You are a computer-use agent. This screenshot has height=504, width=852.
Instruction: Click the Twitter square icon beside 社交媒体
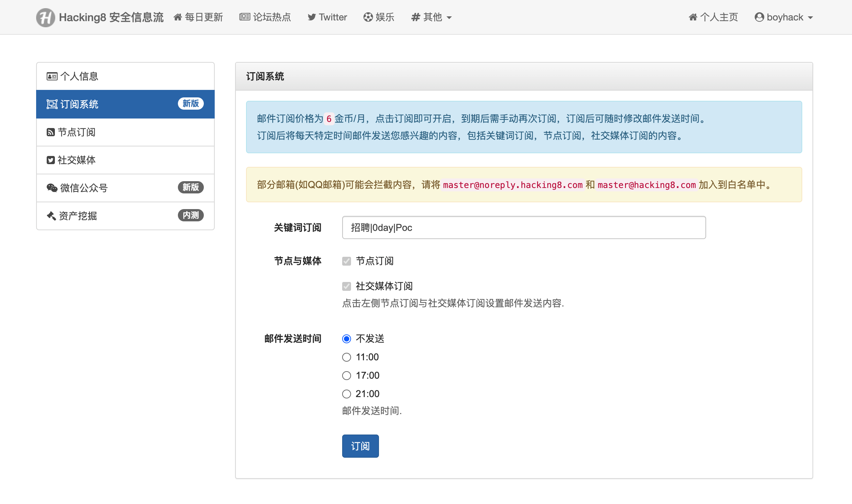(50, 160)
